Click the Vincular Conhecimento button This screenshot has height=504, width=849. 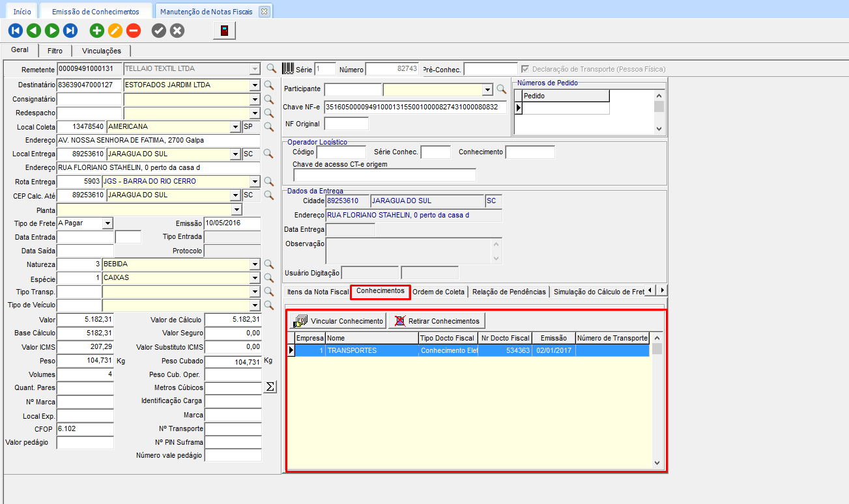(x=338, y=321)
